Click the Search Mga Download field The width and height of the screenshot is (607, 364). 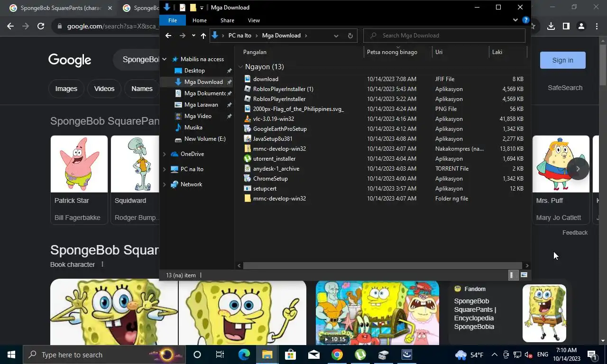click(x=444, y=36)
